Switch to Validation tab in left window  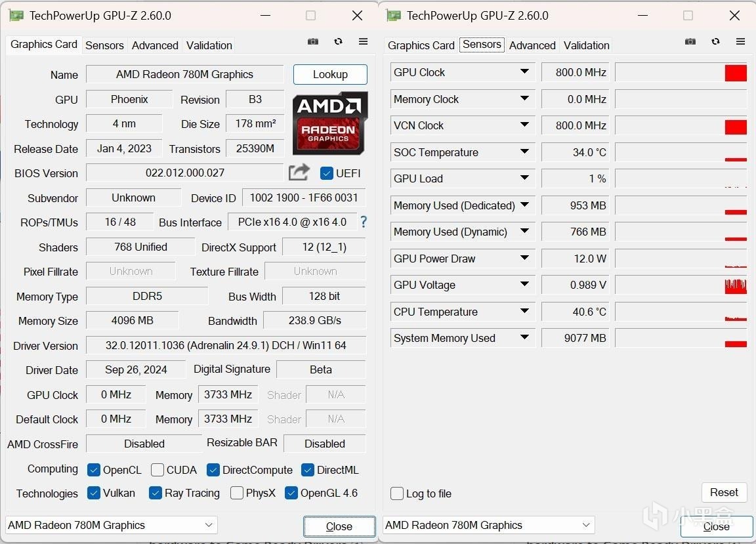209,45
